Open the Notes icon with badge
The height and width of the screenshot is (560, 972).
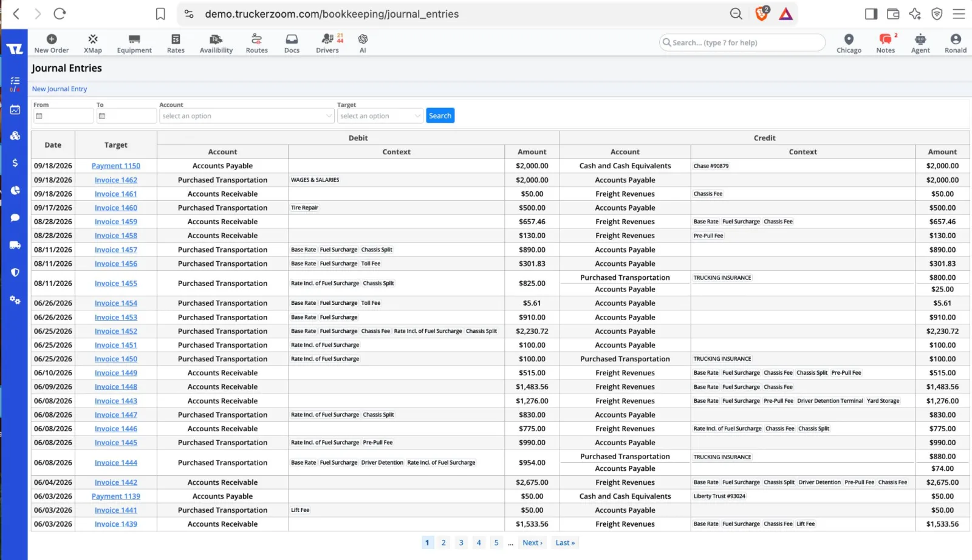coord(886,43)
